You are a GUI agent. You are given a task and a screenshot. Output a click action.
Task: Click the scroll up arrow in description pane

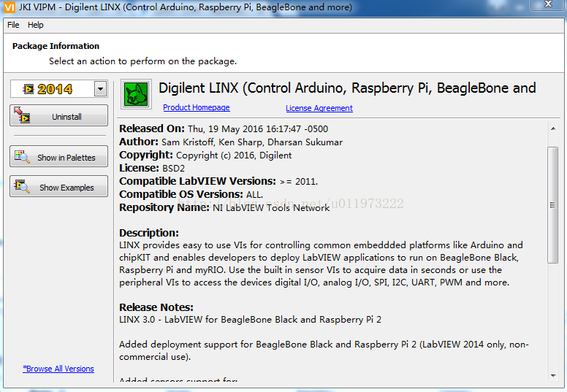click(x=553, y=128)
